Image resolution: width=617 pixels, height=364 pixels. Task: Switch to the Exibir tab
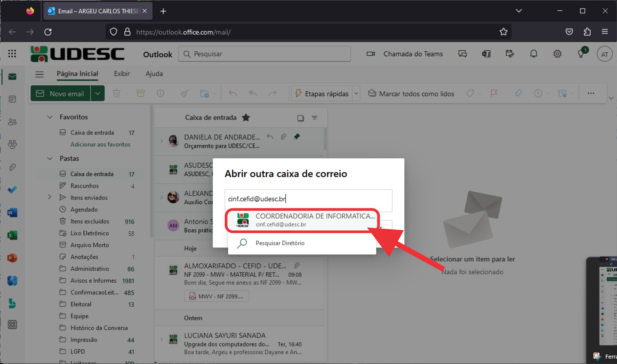point(122,74)
